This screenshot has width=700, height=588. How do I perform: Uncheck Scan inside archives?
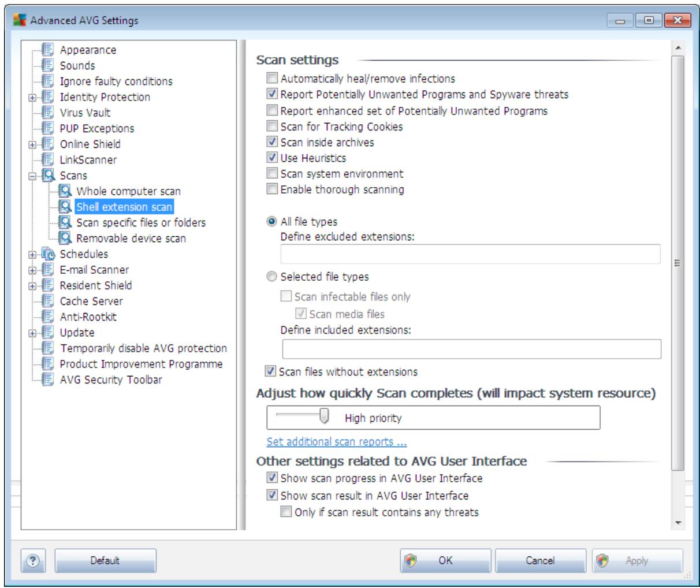(272, 142)
